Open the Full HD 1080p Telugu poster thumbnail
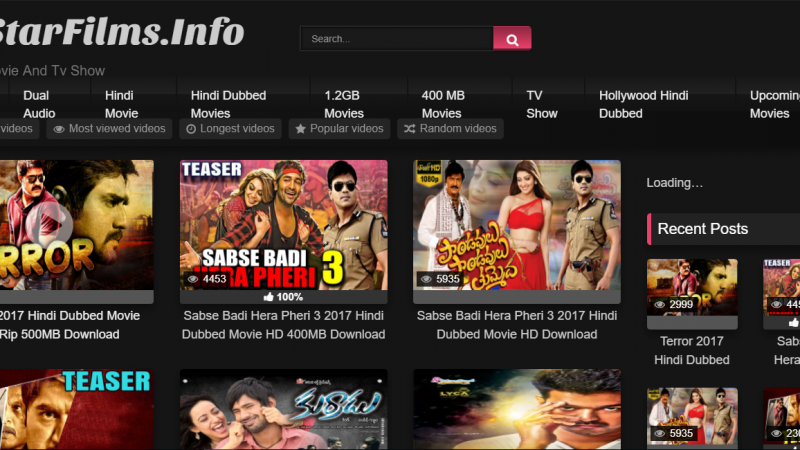This screenshot has width=800, height=450. point(517,225)
